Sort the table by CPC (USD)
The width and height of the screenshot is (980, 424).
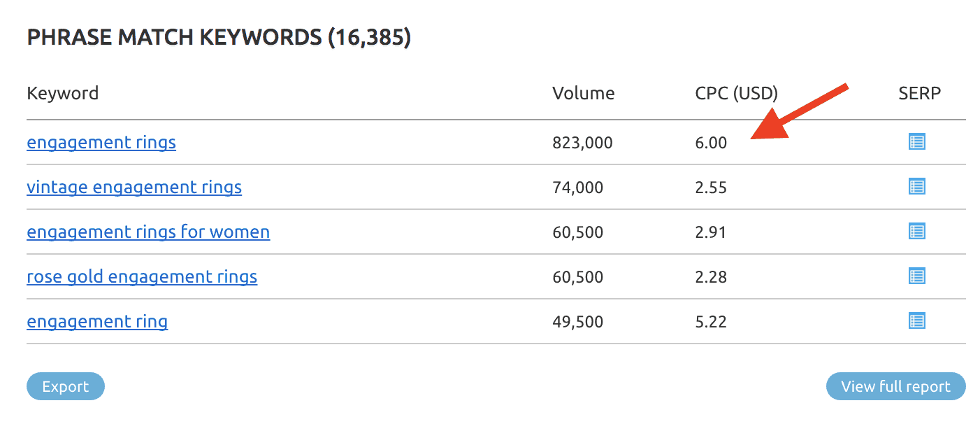(x=735, y=92)
